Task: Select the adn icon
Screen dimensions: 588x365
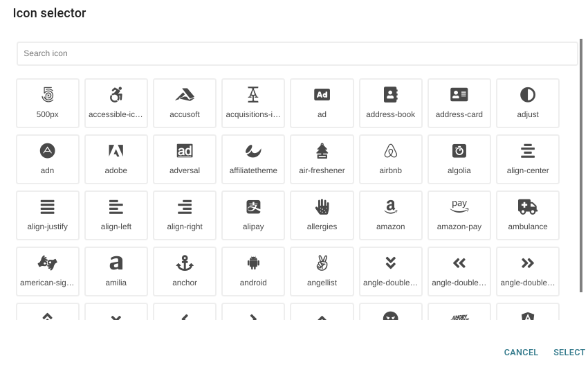Action: [x=48, y=159]
